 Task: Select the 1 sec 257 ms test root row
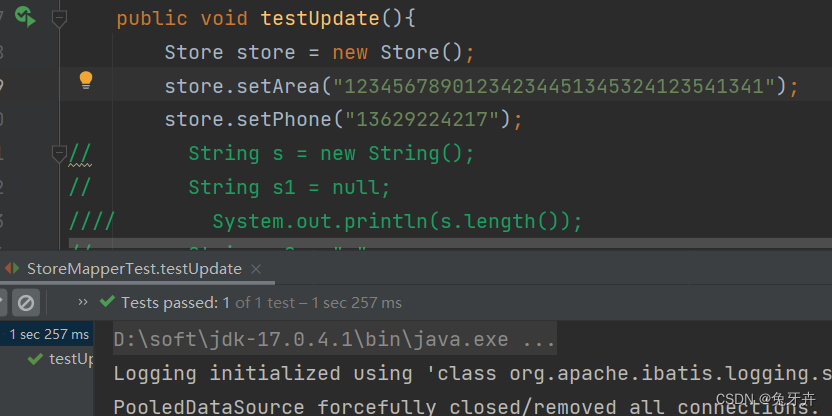47,334
